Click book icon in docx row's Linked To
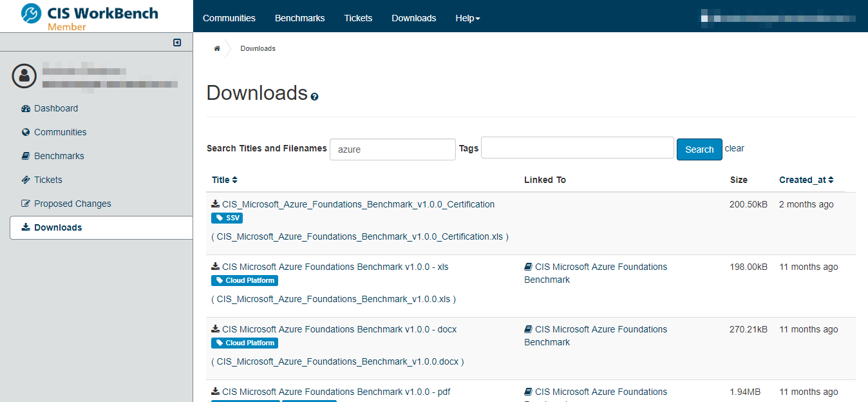 click(529, 329)
